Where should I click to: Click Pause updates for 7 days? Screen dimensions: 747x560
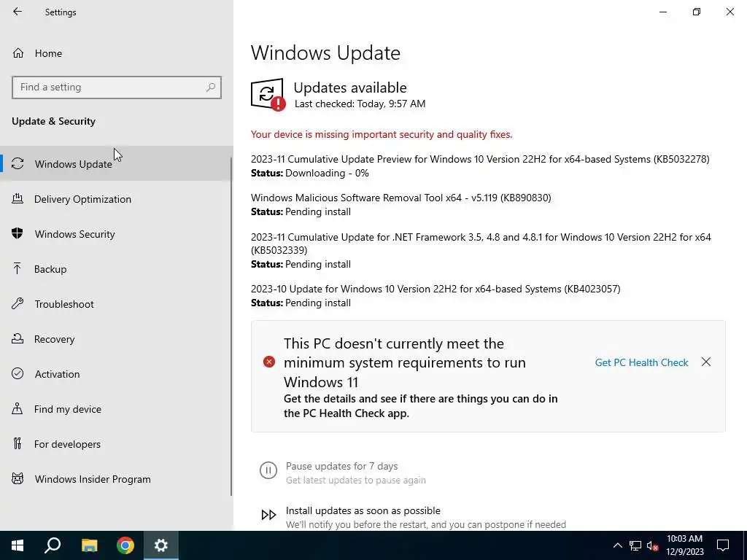pos(341,466)
